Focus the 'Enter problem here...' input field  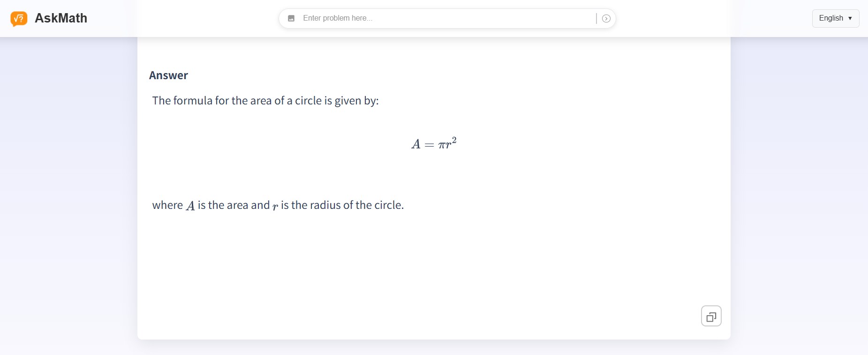447,18
